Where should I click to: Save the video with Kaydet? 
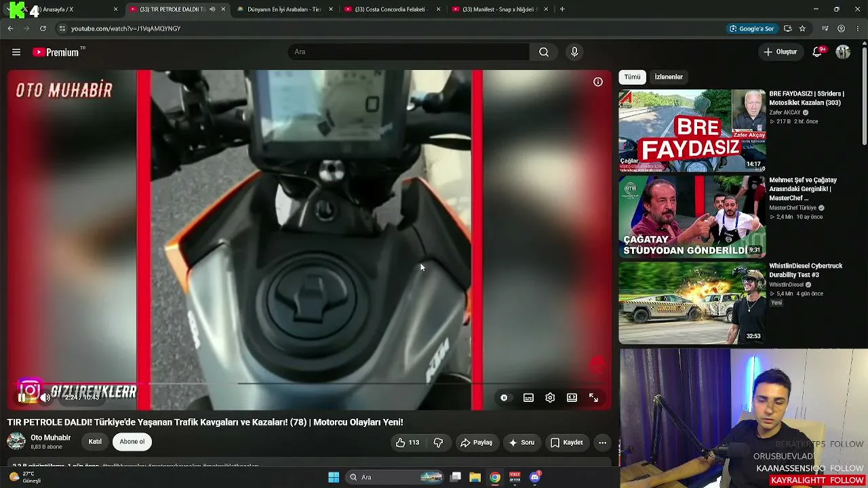pos(567,443)
